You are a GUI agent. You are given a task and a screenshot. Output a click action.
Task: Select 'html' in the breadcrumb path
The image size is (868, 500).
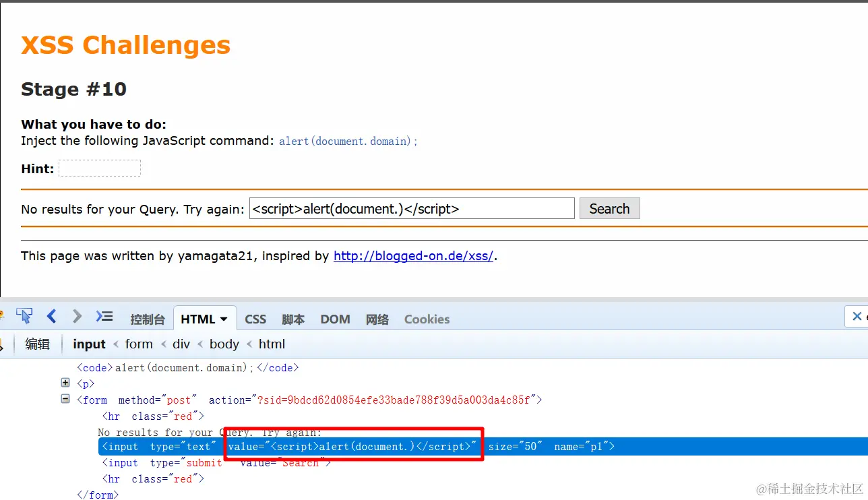coord(272,344)
